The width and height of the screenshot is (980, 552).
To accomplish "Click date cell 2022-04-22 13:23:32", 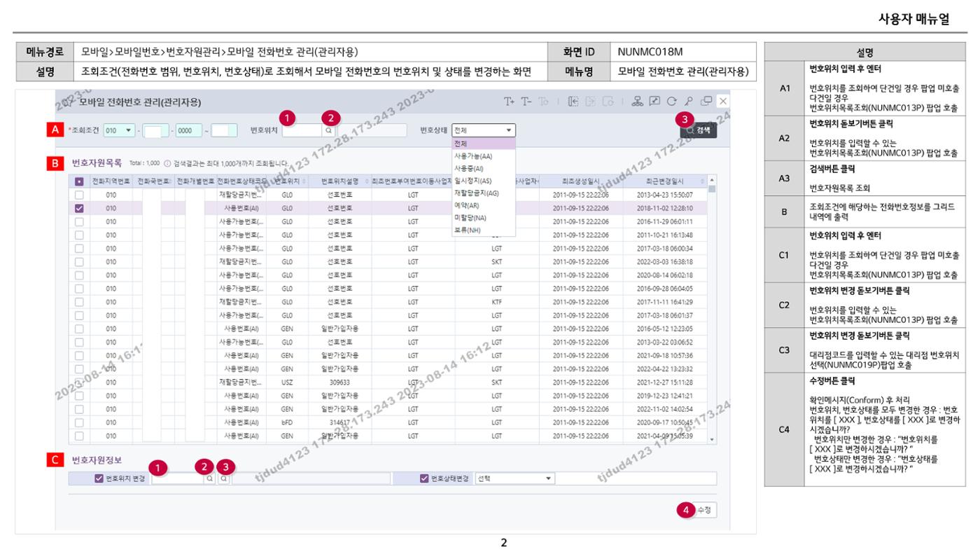I will pos(665,369).
